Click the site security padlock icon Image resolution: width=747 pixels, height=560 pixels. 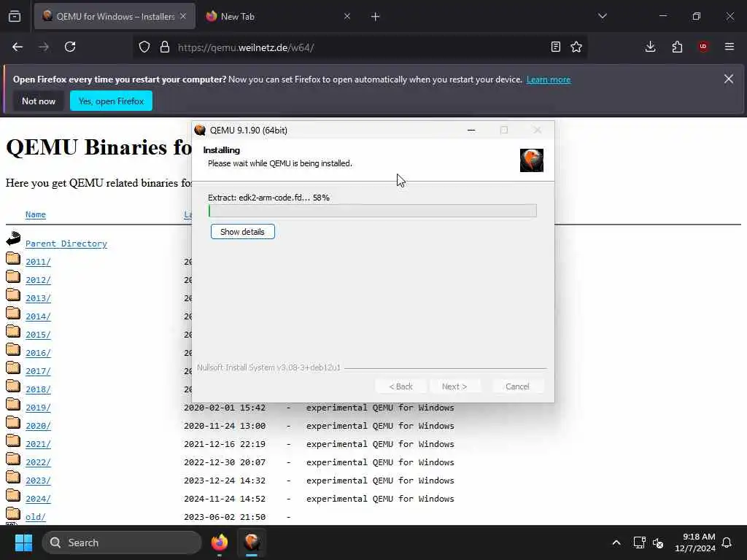point(165,47)
